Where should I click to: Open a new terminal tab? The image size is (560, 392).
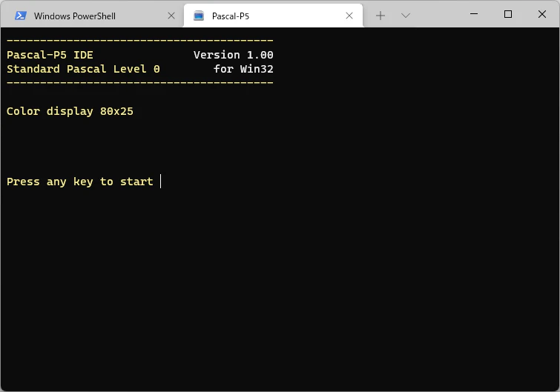381,16
